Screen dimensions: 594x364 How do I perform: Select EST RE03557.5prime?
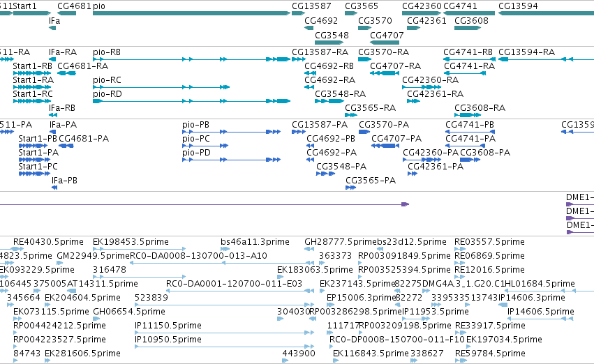click(489, 242)
